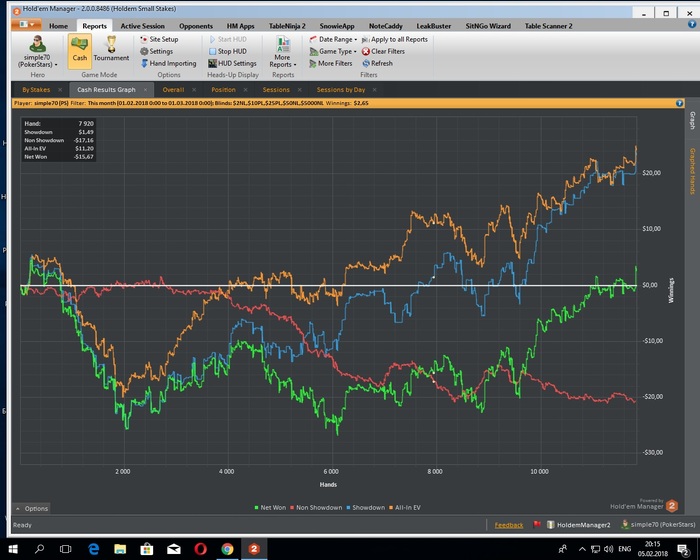
Task: Switch to the Position report tab
Action: 223,90
